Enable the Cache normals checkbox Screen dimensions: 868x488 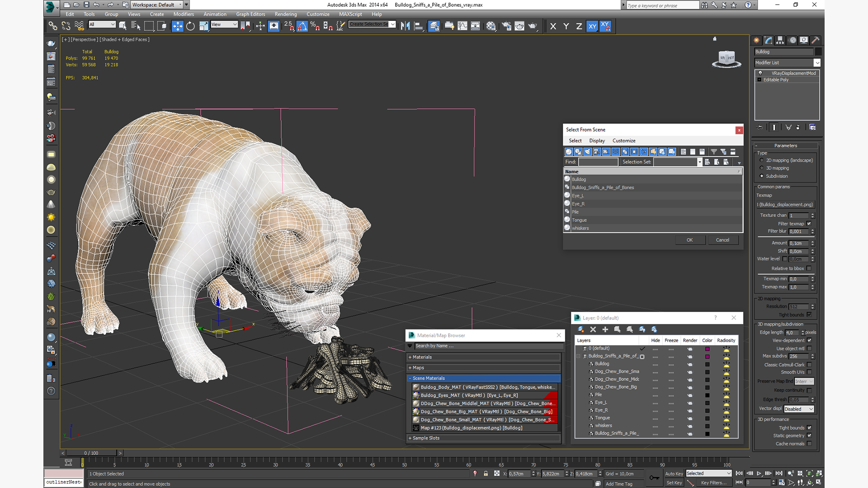pos(809,444)
